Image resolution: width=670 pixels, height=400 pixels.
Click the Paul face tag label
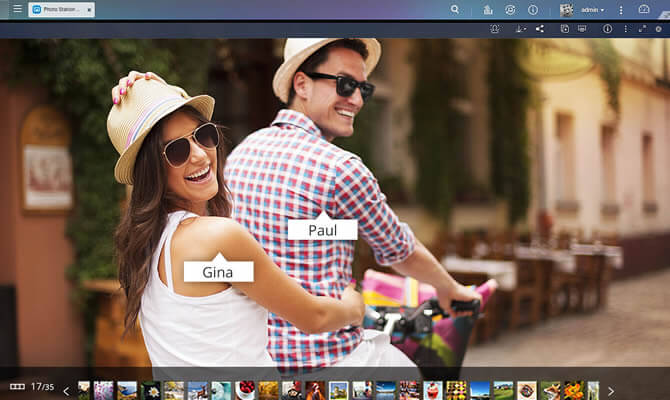coord(322,230)
